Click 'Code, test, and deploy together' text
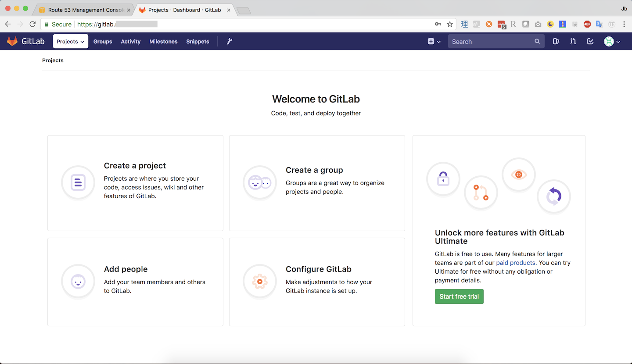 click(316, 113)
